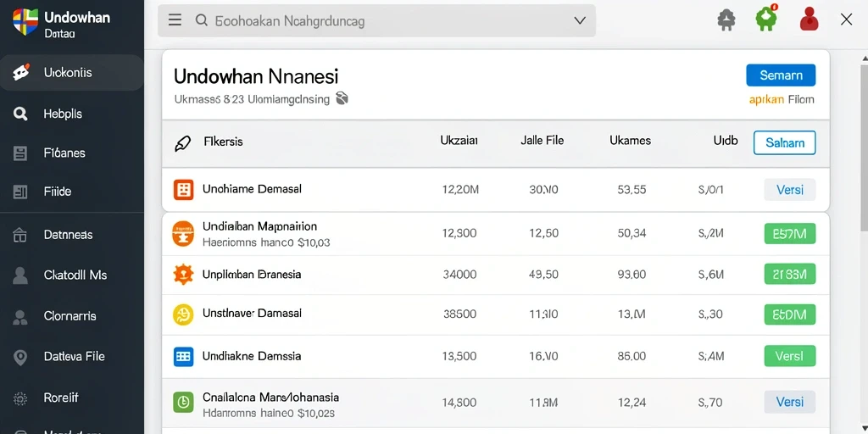
Task: Open the hamburger menu icon
Action: click(x=175, y=20)
